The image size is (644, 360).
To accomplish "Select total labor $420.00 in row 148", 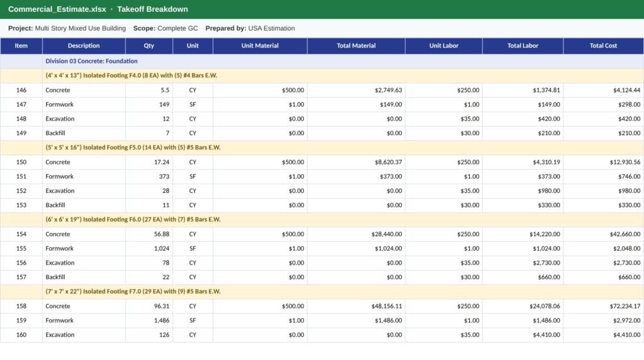I will click(x=523, y=119).
